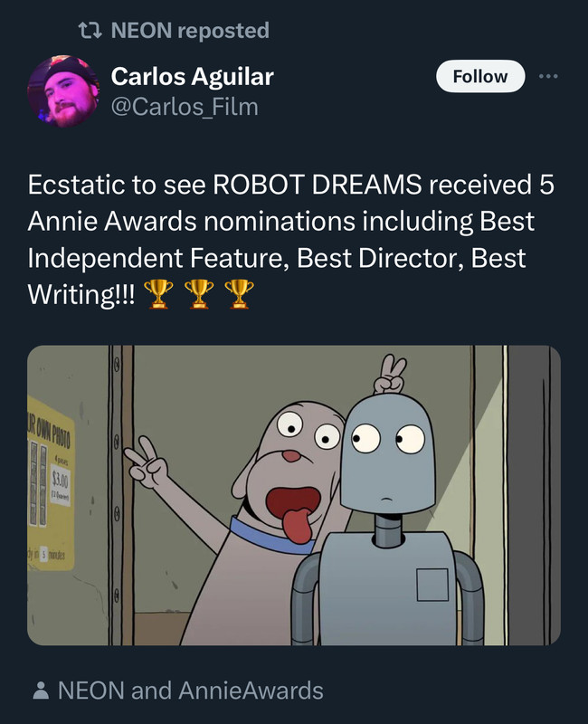Viewport: 588px width, 724px height.
Task: Click the words "ROBOT DREAMS" in the tweet
Action: (318, 185)
